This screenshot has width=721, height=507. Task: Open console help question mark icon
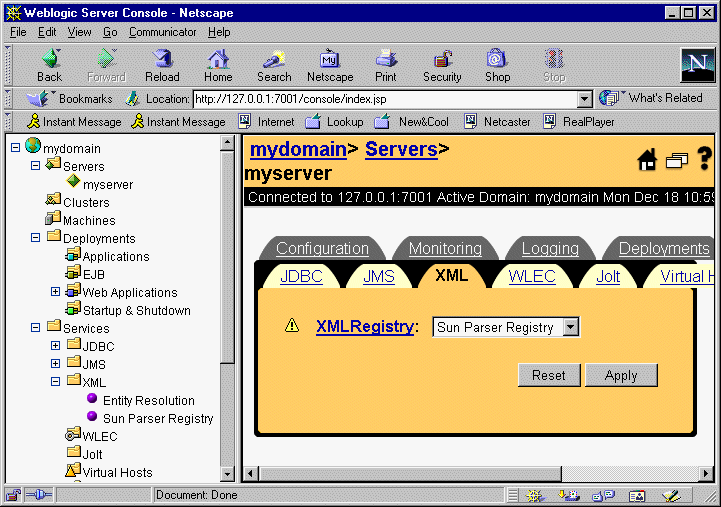coord(704,159)
